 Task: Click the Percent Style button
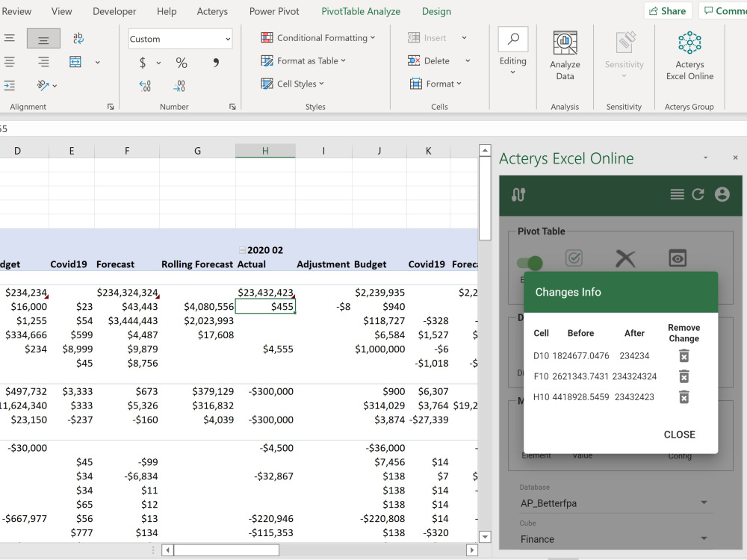click(182, 63)
